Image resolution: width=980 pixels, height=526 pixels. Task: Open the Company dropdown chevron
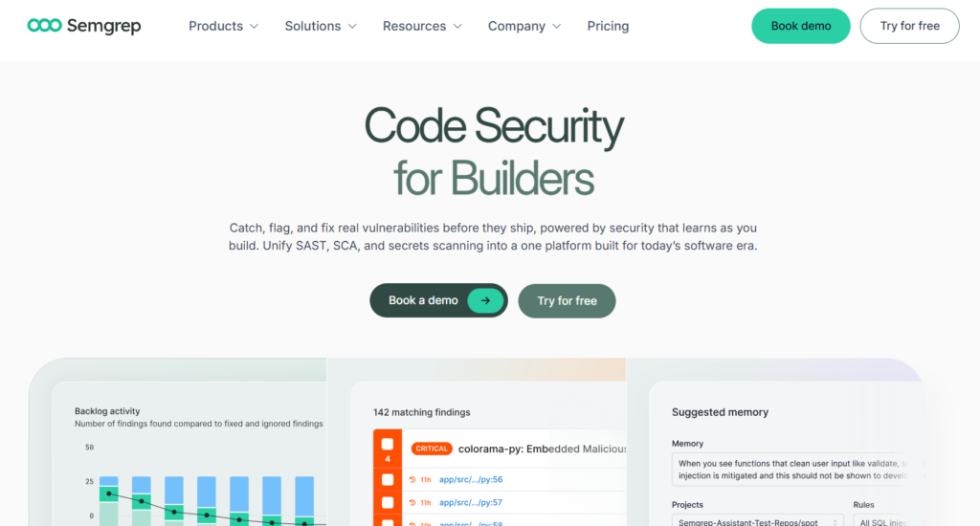click(x=557, y=26)
